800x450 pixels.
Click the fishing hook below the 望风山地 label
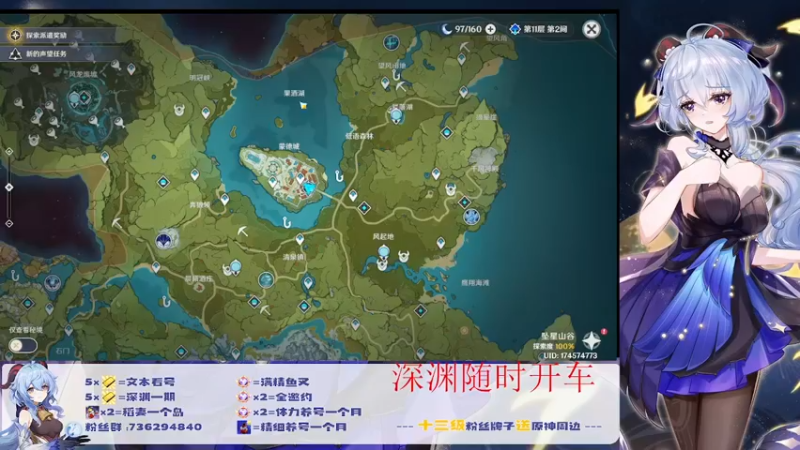[x=395, y=76]
